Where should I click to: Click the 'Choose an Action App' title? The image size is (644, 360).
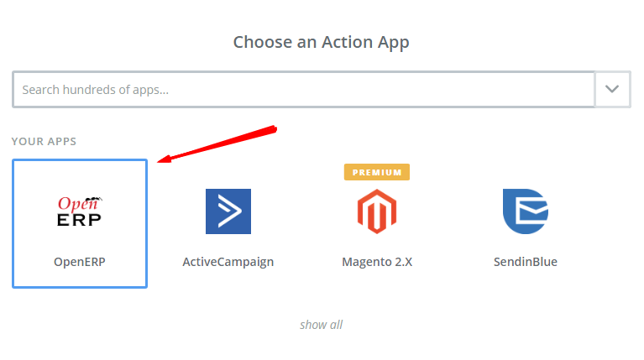322,43
